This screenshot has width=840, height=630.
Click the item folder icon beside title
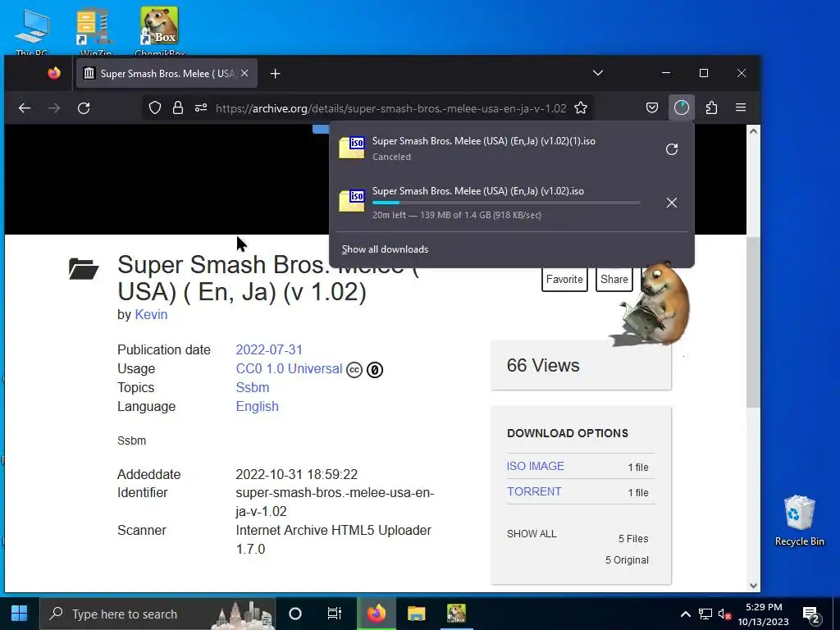[84, 268]
